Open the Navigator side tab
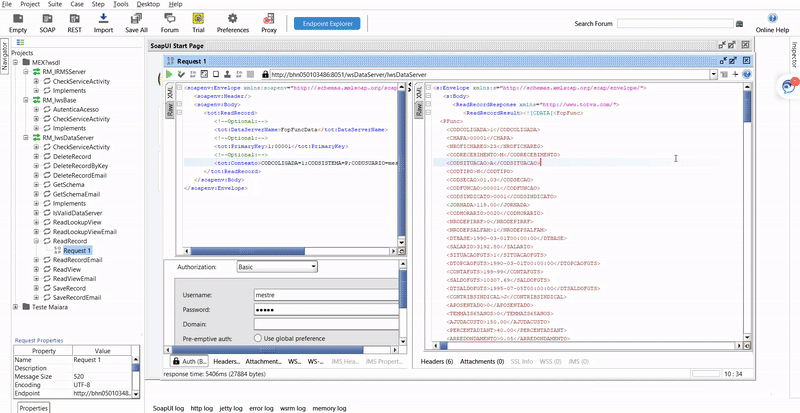Image resolution: width=800 pixels, height=413 pixels. [5, 56]
